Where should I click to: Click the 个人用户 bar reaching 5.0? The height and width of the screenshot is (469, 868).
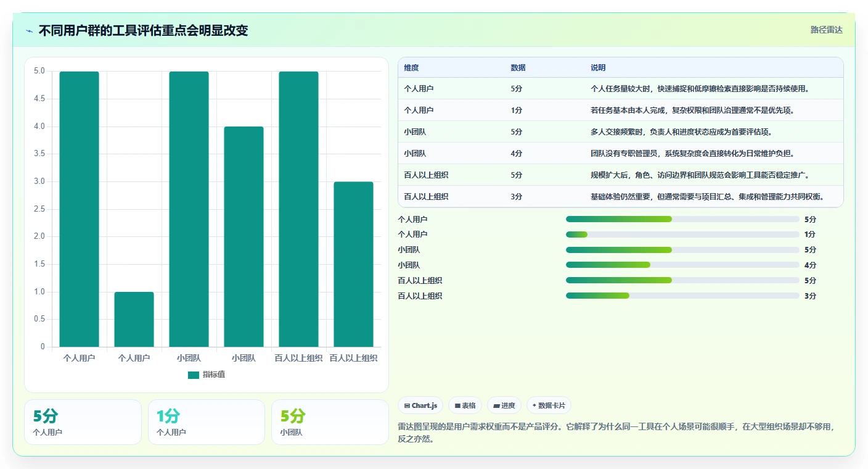tap(79, 209)
